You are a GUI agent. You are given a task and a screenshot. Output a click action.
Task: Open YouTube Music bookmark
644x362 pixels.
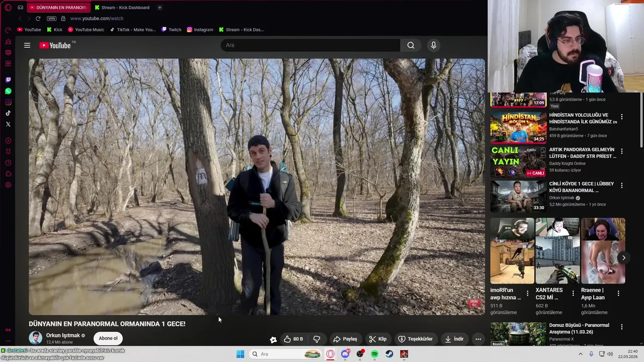click(x=86, y=30)
